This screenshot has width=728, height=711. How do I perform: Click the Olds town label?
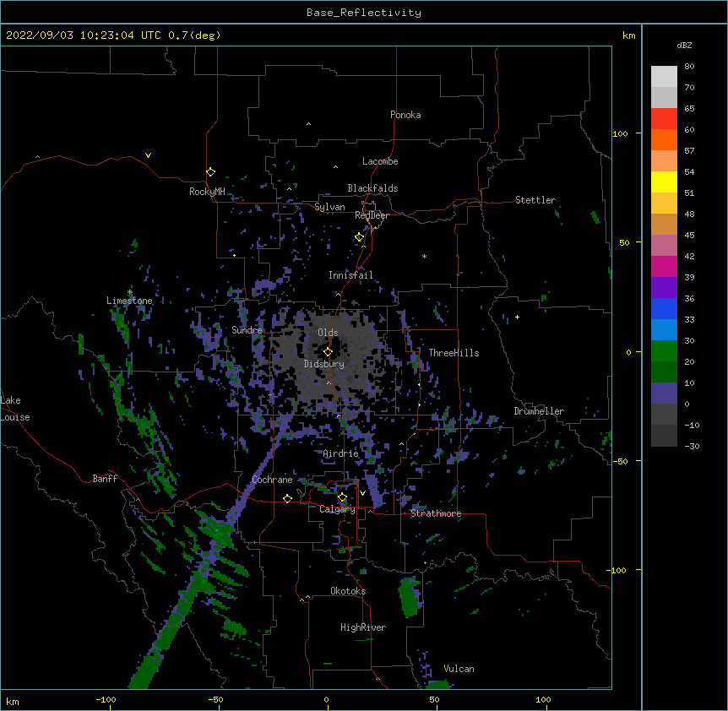328,333
